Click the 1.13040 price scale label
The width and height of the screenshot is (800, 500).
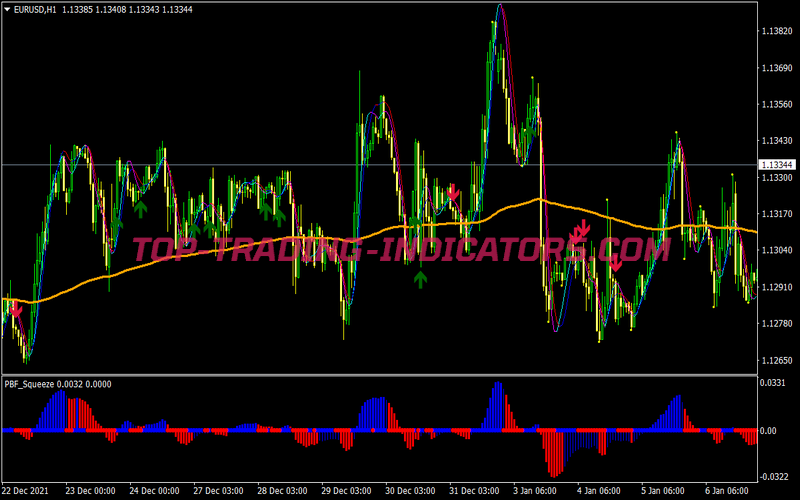[x=777, y=251]
